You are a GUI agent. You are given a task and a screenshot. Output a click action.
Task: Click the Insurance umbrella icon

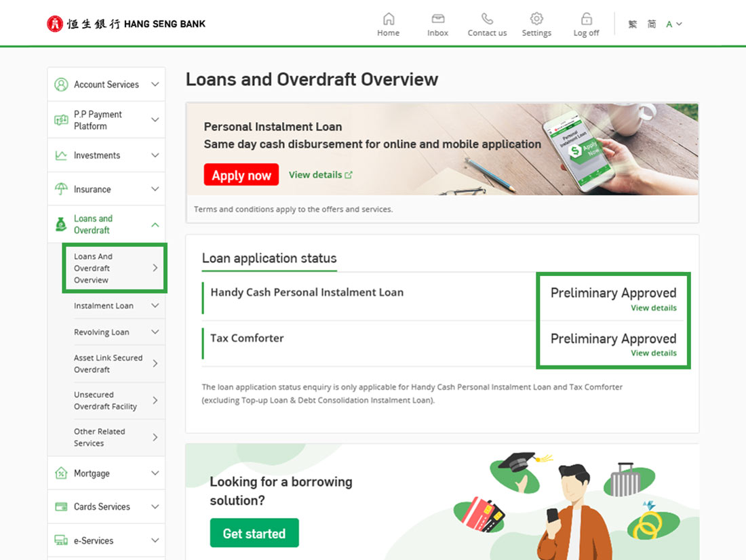(61, 189)
